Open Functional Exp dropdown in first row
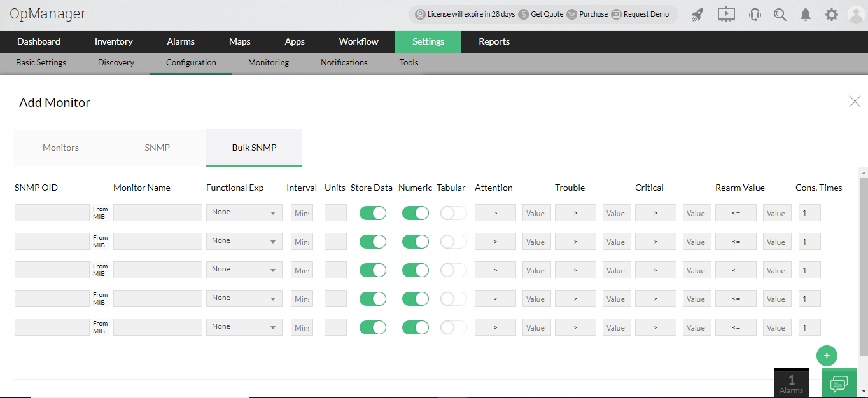The width and height of the screenshot is (868, 398). point(244,212)
